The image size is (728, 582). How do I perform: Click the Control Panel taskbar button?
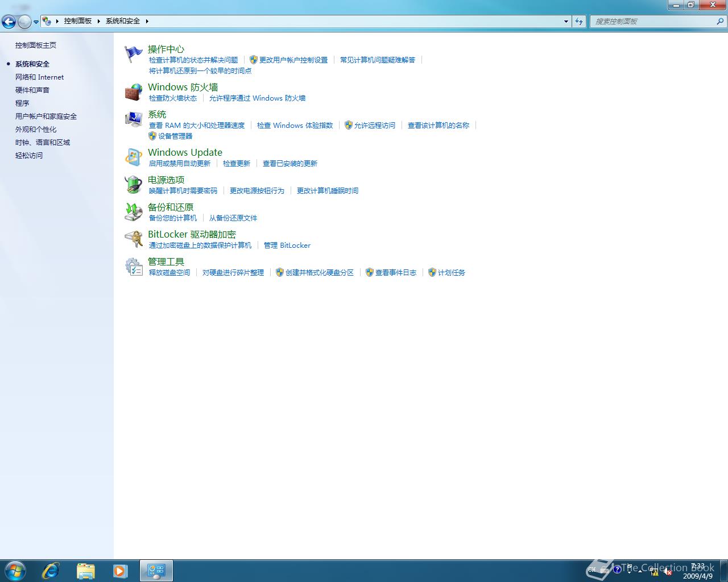(x=156, y=571)
